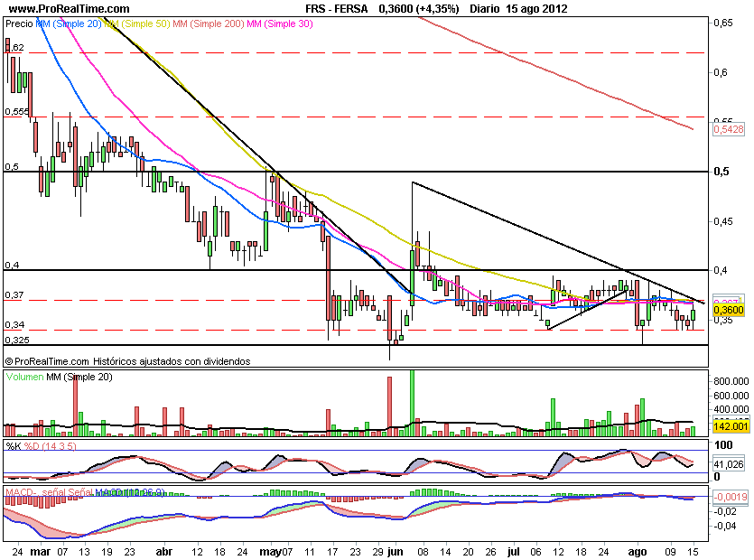Click the MM (Simple 30) legend label
The width and height of the screenshot is (754, 560).
coord(280,24)
